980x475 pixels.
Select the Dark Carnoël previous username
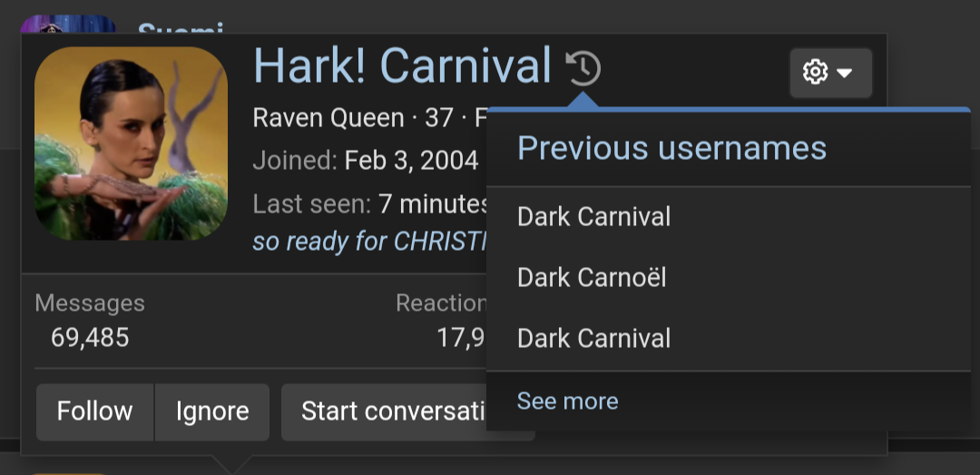click(592, 277)
